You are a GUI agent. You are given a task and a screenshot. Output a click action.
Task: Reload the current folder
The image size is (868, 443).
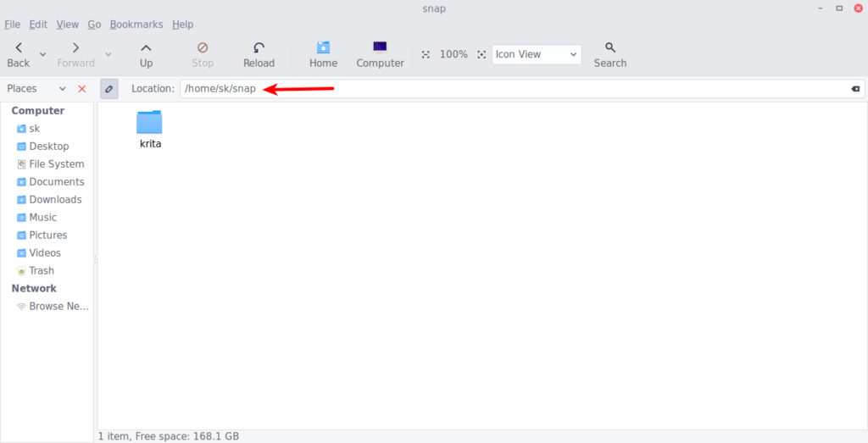pos(259,55)
